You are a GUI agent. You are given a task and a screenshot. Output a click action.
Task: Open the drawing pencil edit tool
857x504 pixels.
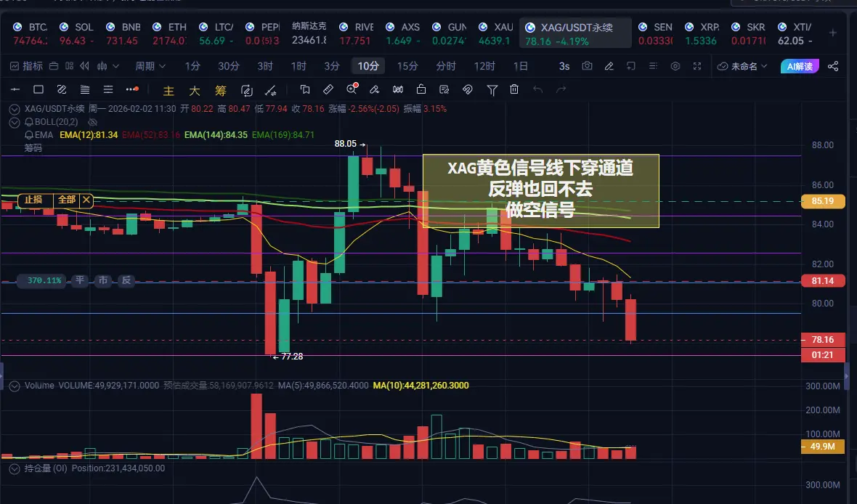pyautogui.click(x=609, y=66)
